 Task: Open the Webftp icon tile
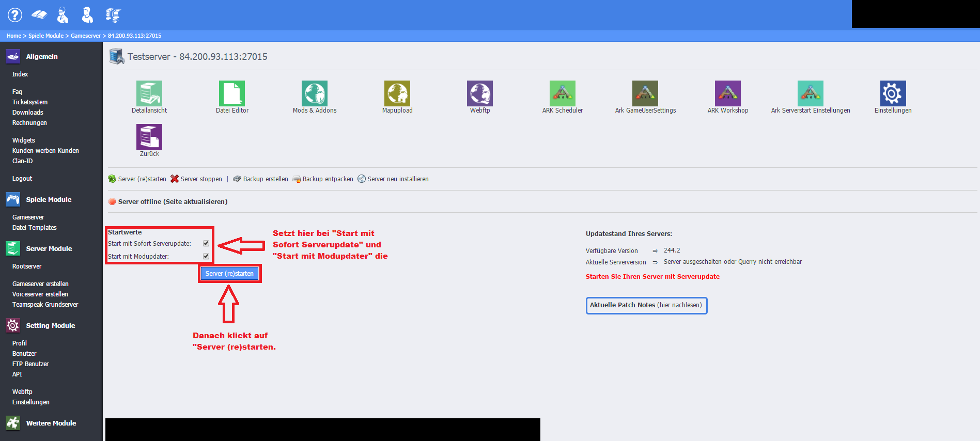tap(480, 93)
